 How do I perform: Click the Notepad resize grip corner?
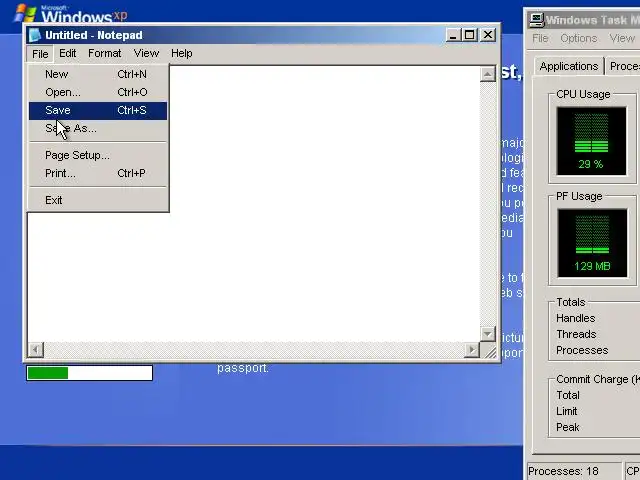(489, 351)
